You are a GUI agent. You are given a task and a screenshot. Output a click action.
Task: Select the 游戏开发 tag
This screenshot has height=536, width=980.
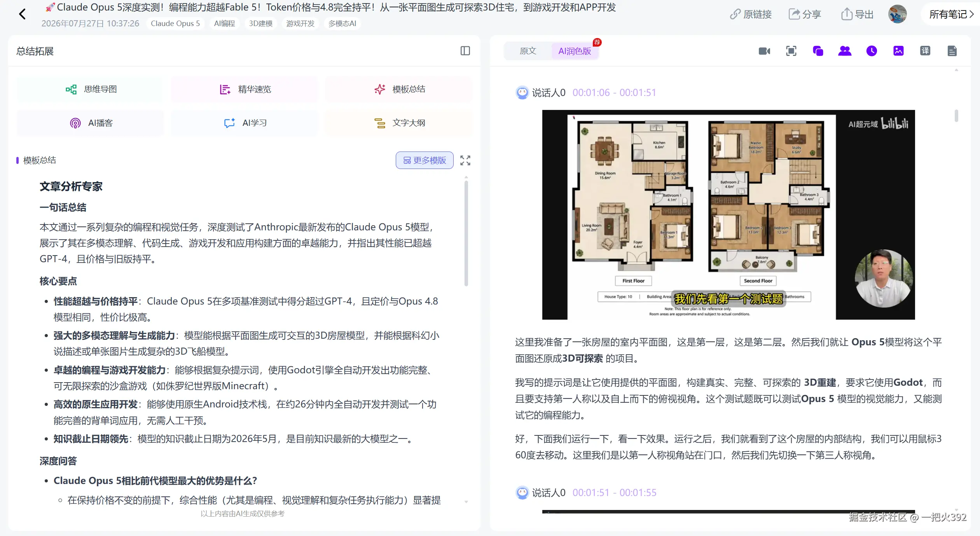click(x=300, y=24)
